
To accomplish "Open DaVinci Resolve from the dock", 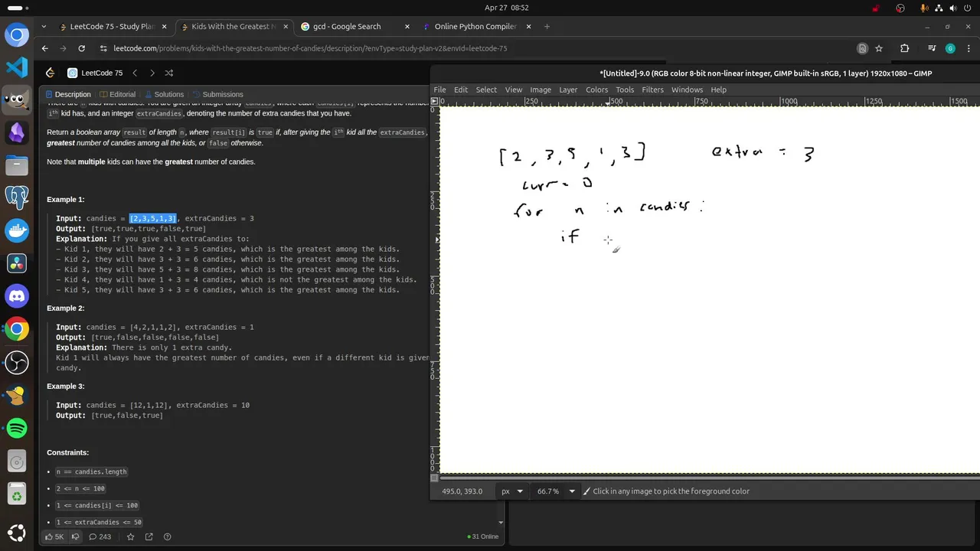I will coord(17,263).
